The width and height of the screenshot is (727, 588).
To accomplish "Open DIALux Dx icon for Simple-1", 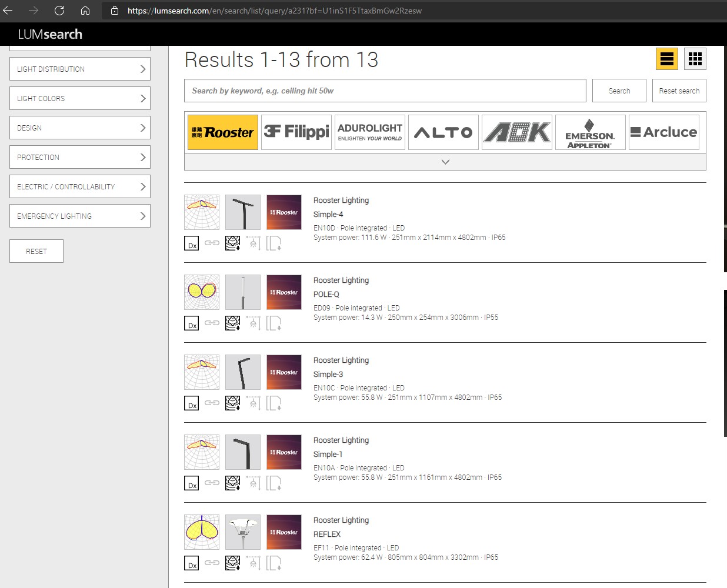I will 192,483.
